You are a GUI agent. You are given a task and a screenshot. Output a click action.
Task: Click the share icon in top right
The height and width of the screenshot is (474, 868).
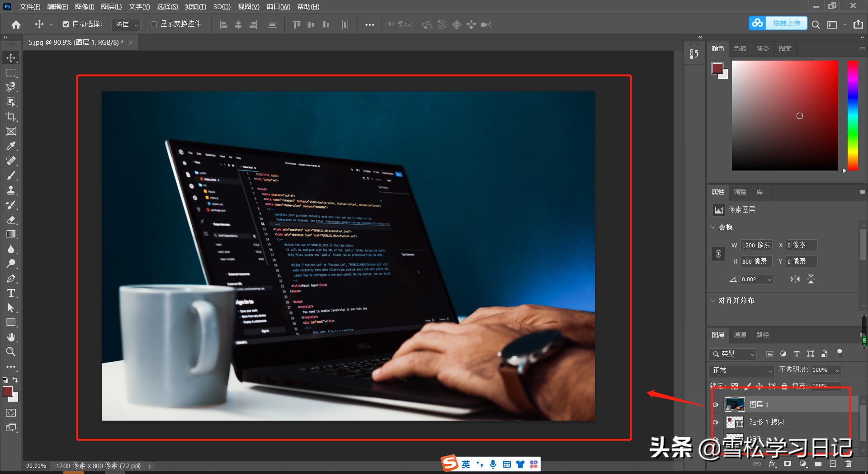[858, 24]
